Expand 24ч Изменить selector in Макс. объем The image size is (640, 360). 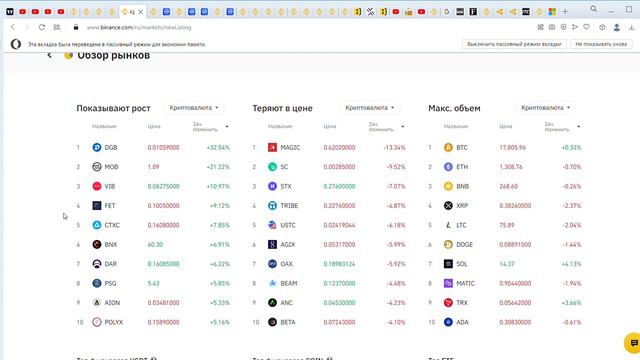562,127
